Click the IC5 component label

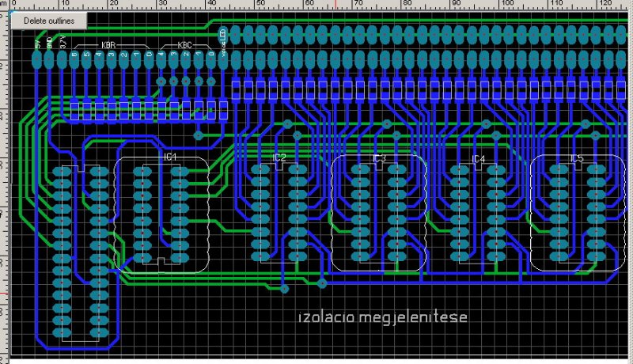point(577,158)
